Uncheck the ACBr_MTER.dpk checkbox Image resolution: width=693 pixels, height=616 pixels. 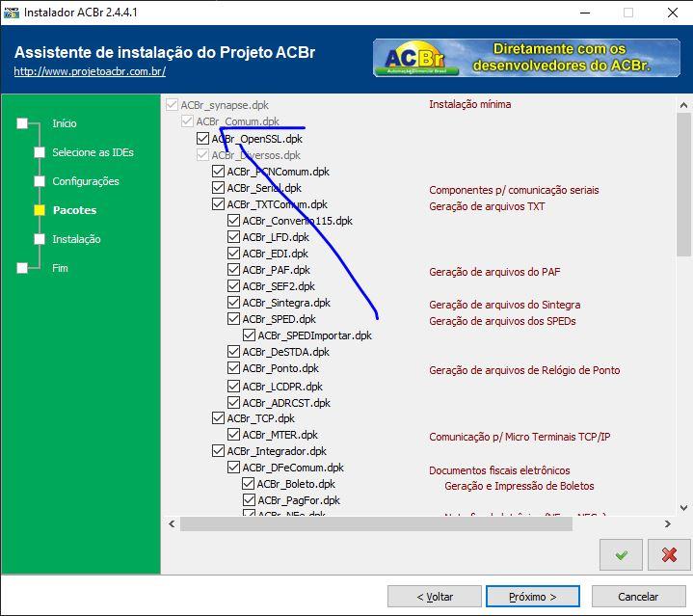[x=234, y=434]
